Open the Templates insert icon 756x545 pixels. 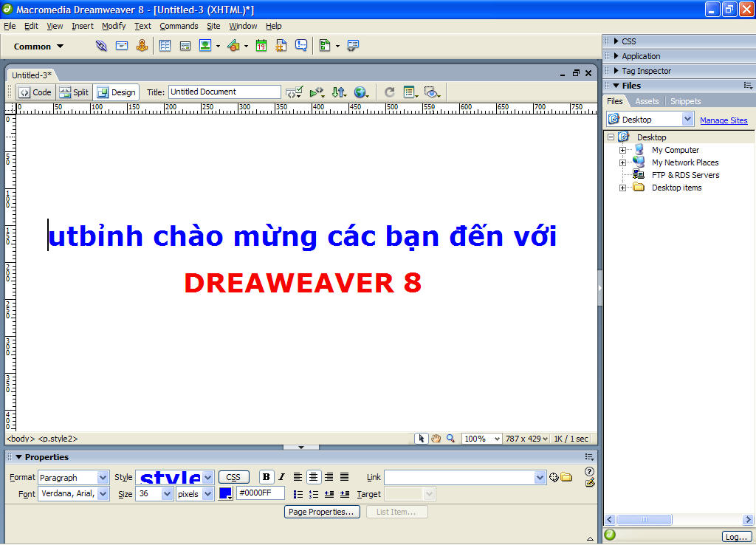click(325, 46)
